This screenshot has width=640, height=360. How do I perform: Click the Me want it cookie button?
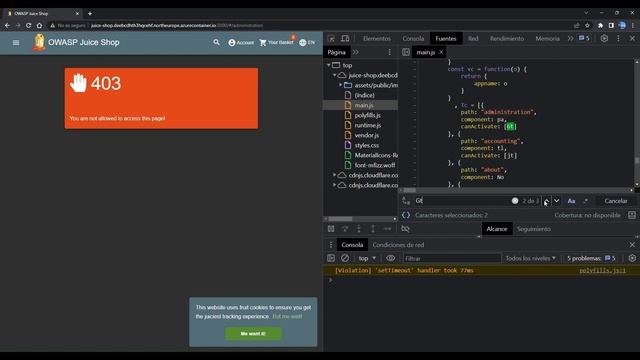coord(253,333)
